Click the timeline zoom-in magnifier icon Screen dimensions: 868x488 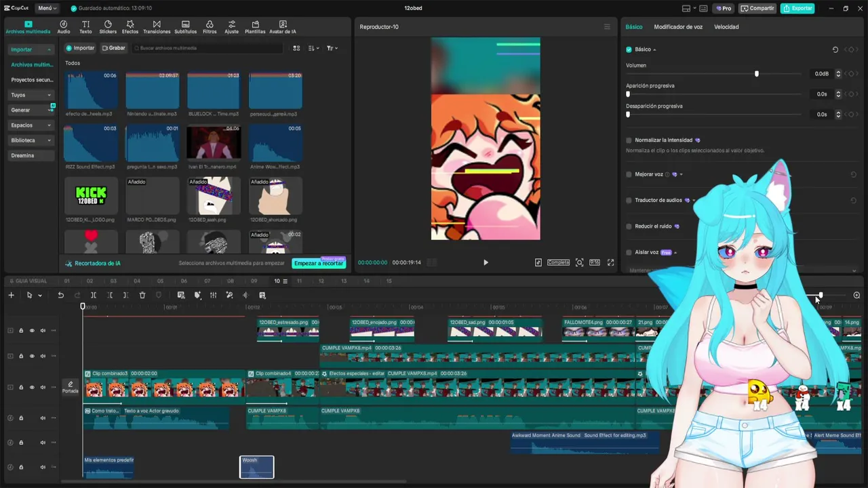pos(856,296)
